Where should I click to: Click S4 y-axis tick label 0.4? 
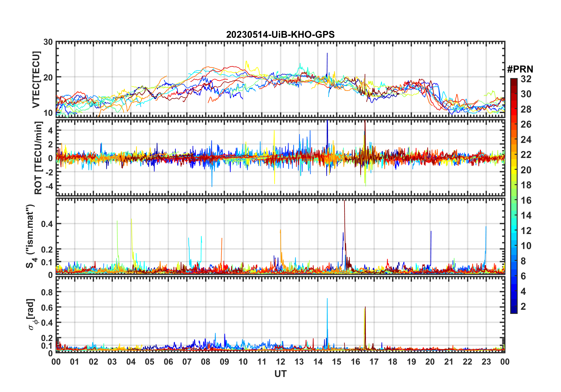[x=47, y=224]
